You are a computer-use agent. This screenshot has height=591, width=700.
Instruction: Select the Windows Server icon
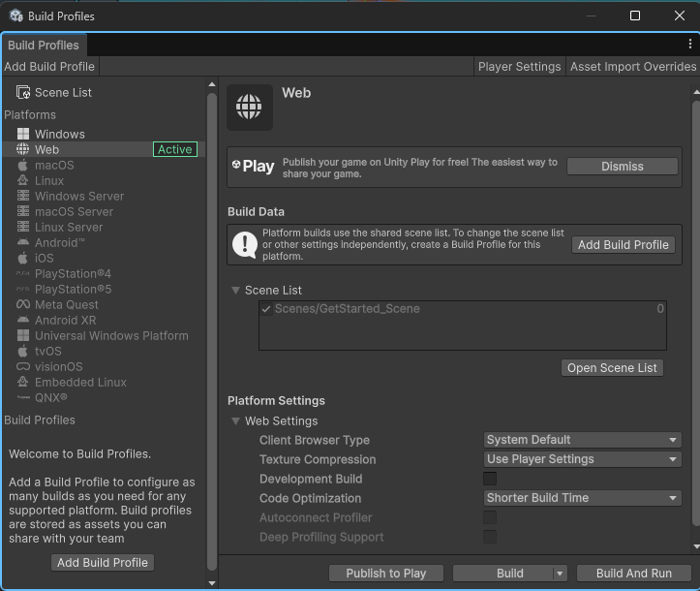click(23, 196)
